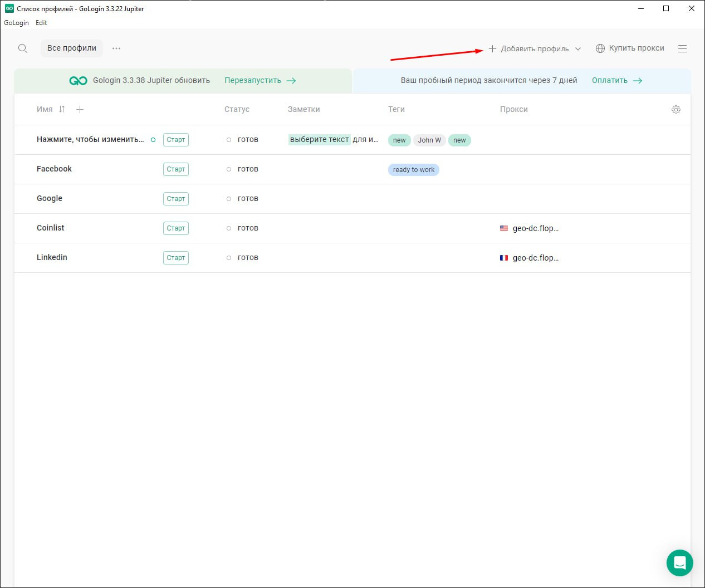The image size is (705, 588).
Task: Start the Google profile
Action: [x=176, y=199]
